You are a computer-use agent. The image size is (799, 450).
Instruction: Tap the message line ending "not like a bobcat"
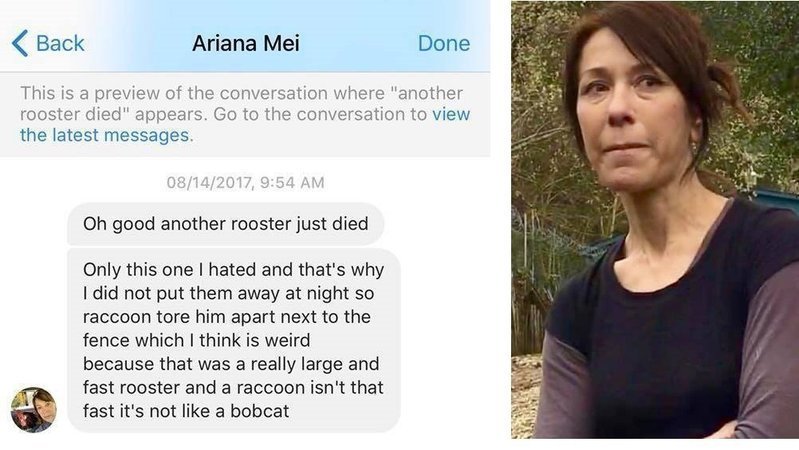pos(186,411)
